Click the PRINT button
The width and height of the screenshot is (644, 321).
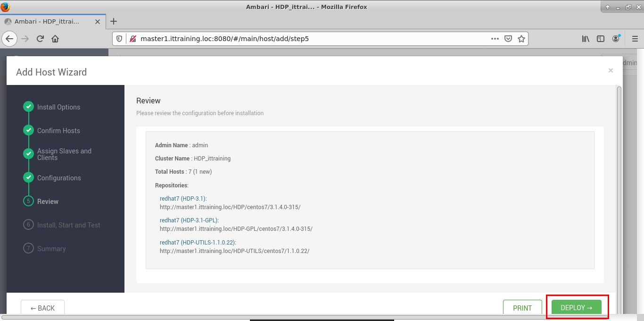(522, 308)
